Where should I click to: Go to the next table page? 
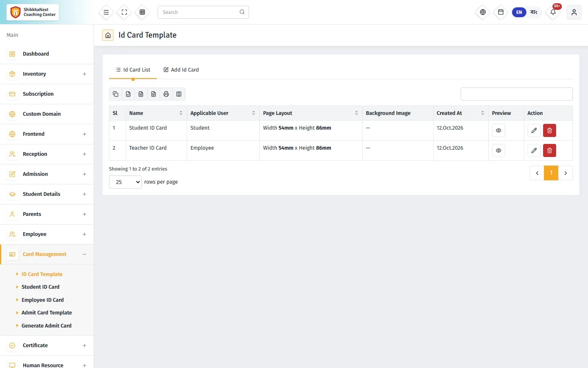coord(566,173)
